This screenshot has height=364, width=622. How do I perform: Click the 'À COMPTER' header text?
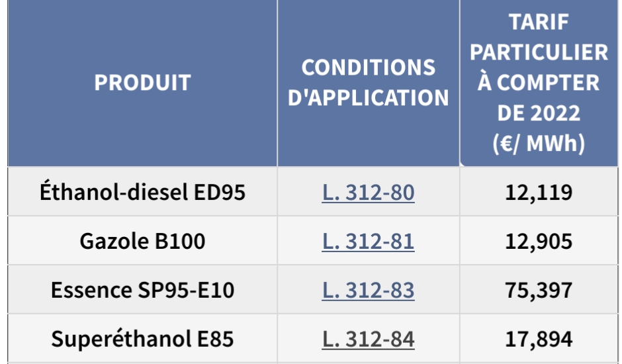(539, 83)
